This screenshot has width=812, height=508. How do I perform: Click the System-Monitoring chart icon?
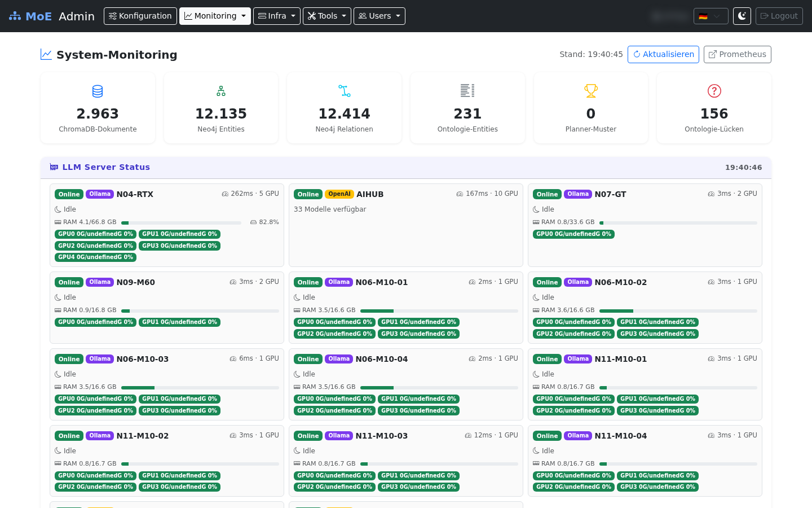click(x=46, y=54)
